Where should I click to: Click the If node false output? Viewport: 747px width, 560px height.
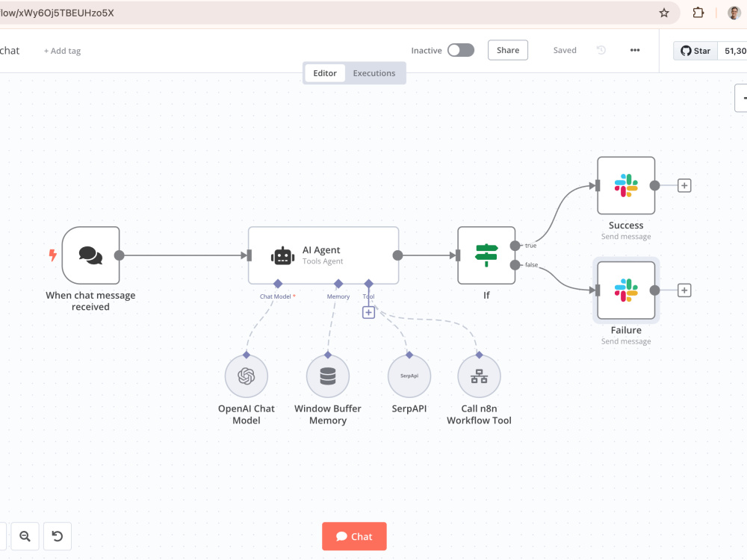click(x=515, y=265)
